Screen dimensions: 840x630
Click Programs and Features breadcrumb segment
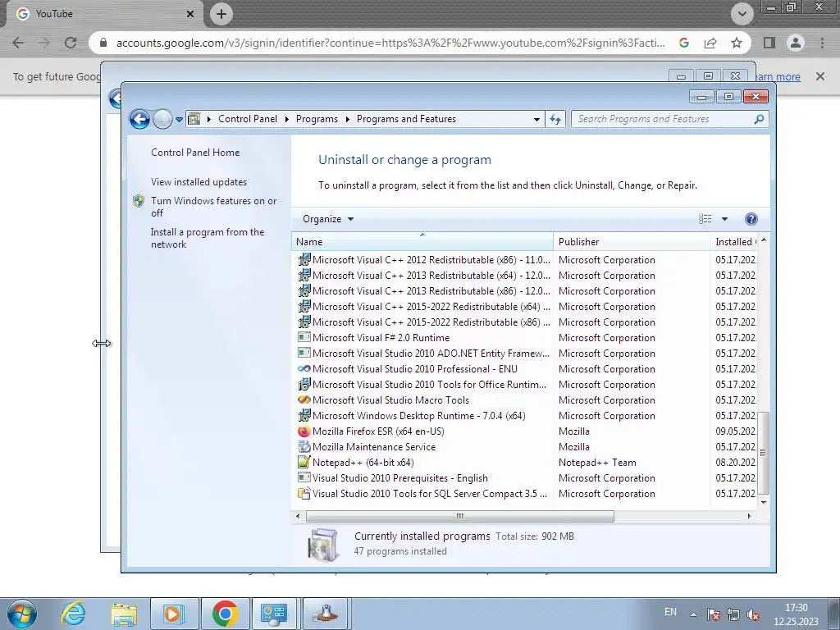tap(406, 119)
